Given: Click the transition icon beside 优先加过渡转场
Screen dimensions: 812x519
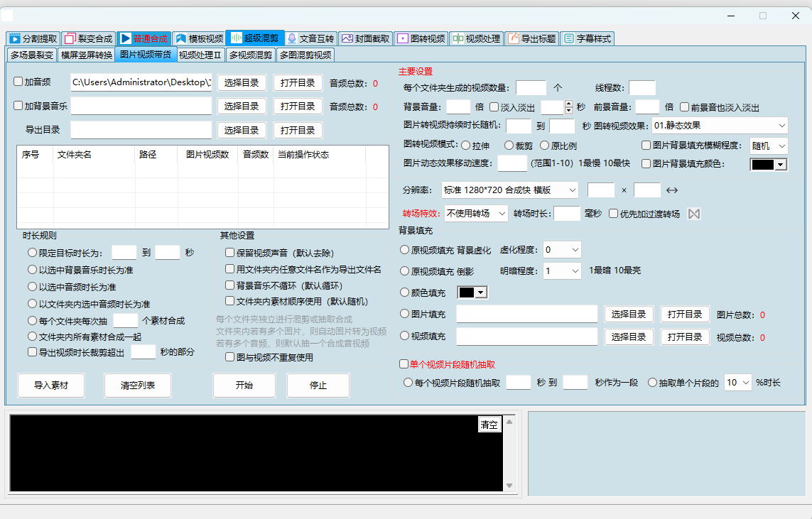Looking at the screenshot, I should point(694,214).
